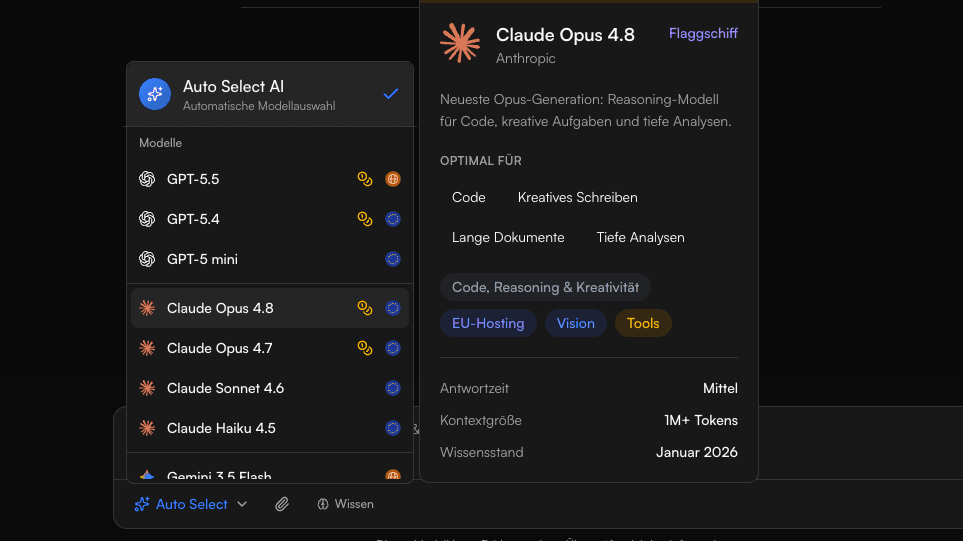Click the EU flag icon in the GPT-5.4 row
The width and height of the screenshot is (963, 541).
point(392,219)
